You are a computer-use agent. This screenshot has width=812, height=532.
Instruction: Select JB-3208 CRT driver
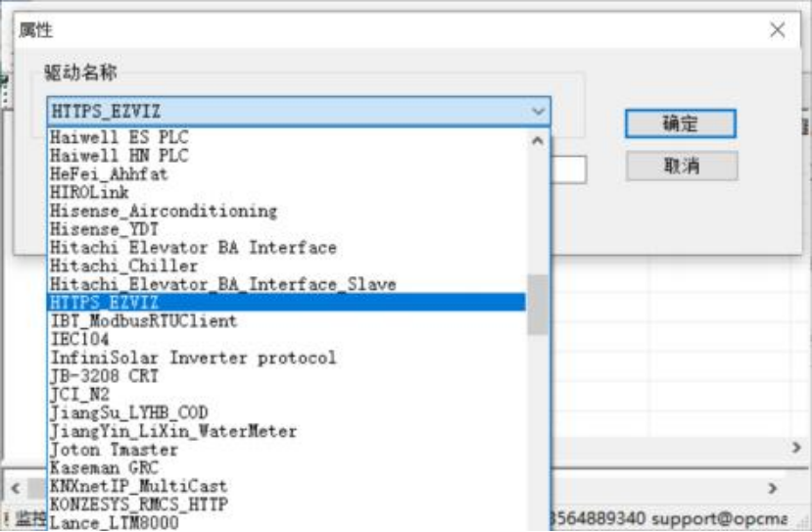(x=286, y=376)
